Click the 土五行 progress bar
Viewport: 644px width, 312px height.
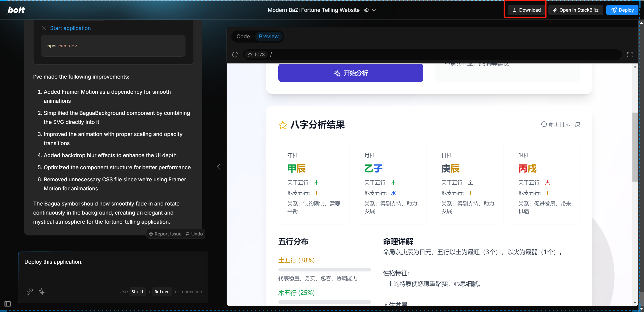324,269
